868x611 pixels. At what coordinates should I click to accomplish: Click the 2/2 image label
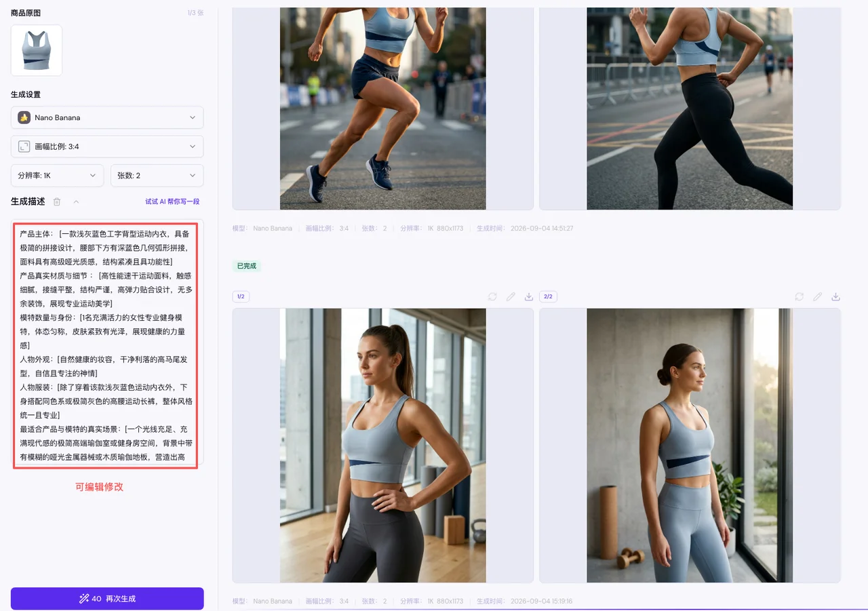pyautogui.click(x=549, y=297)
